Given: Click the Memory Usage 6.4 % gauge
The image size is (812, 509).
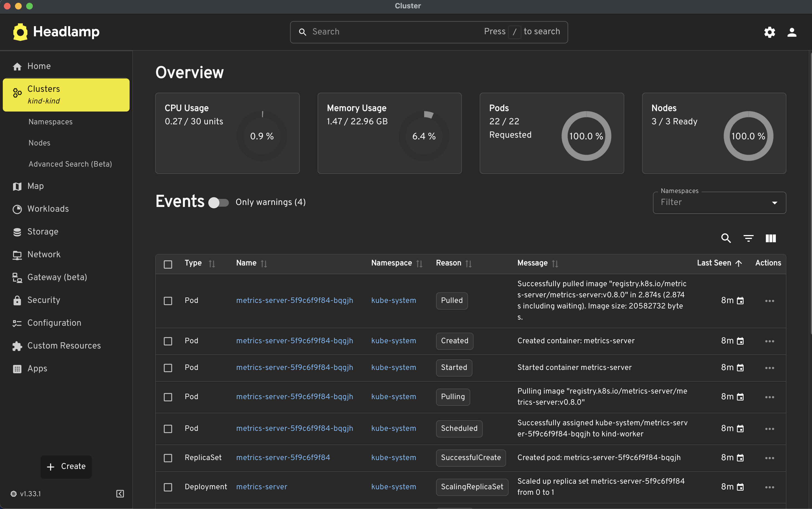Looking at the screenshot, I should coord(424,136).
